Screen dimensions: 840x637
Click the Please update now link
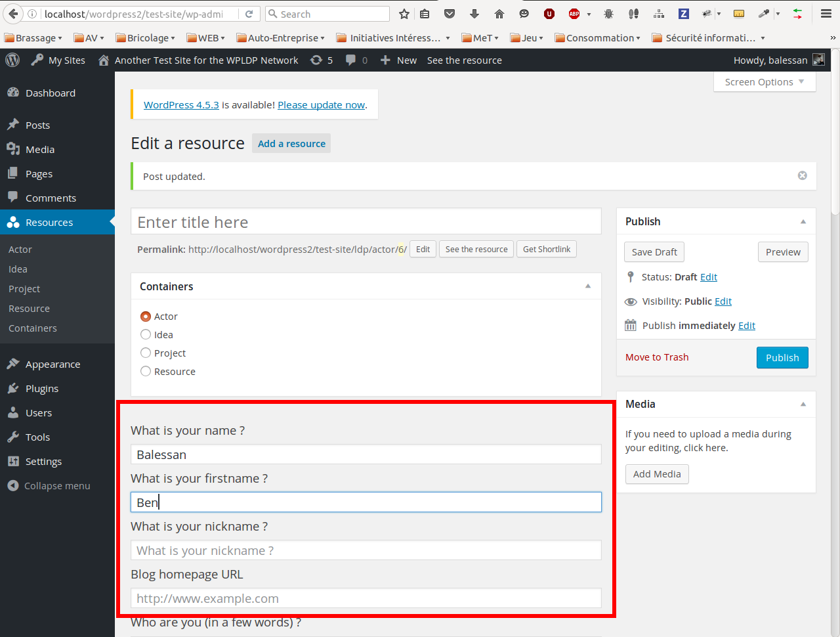click(x=322, y=104)
